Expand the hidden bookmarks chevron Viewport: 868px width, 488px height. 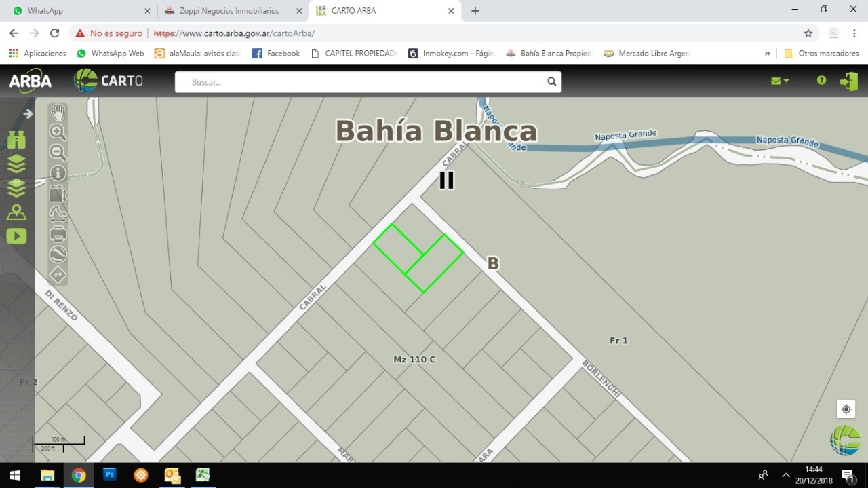[x=768, y=53]
